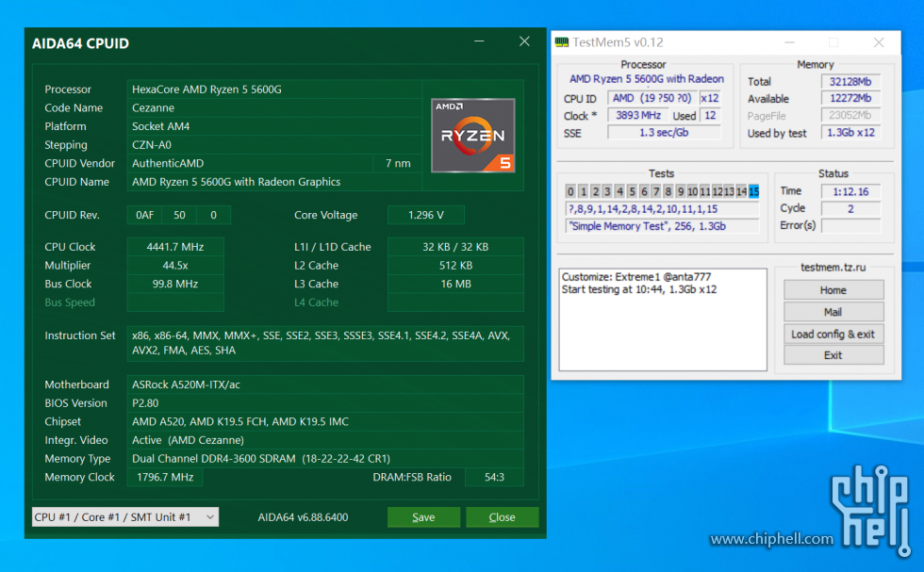Select test box number 10 in TestMem5
This screenshot has height=572, width=924.
[692, 191]
